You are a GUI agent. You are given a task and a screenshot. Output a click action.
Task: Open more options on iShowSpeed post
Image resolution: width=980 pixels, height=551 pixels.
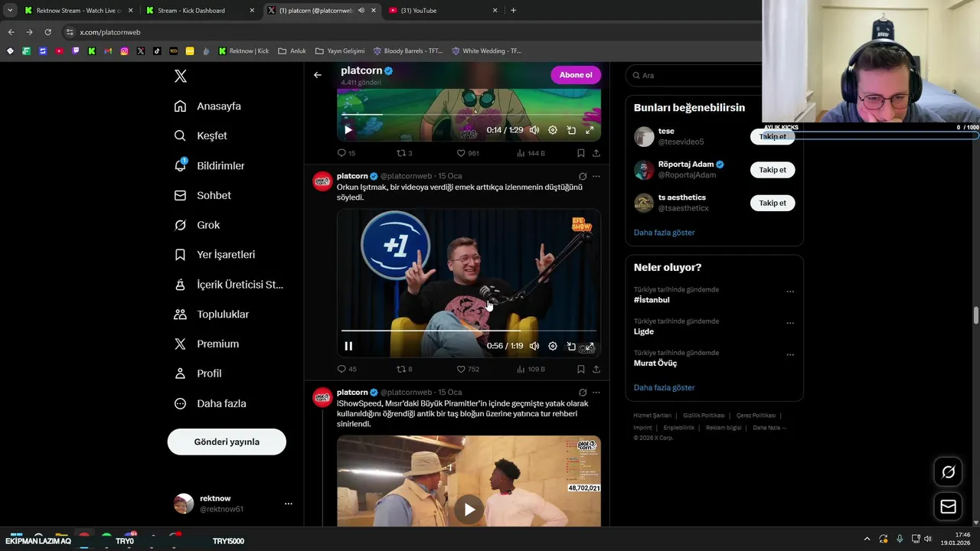pos(596,392)
